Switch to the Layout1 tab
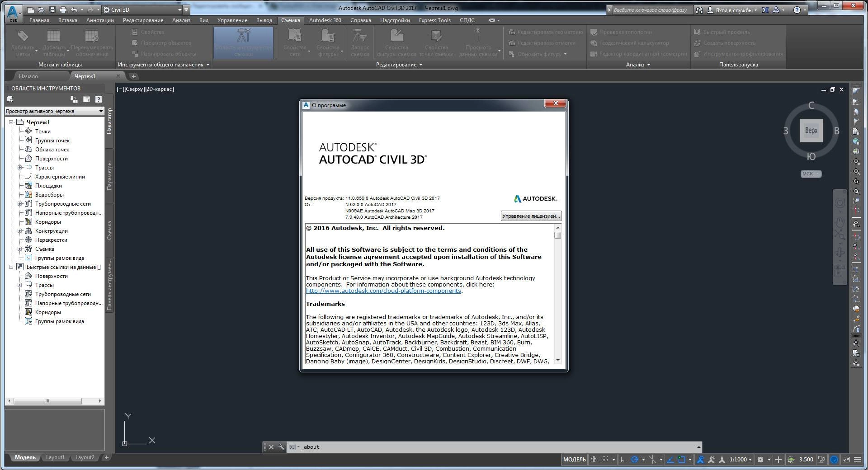 click(x=55, y=457)
